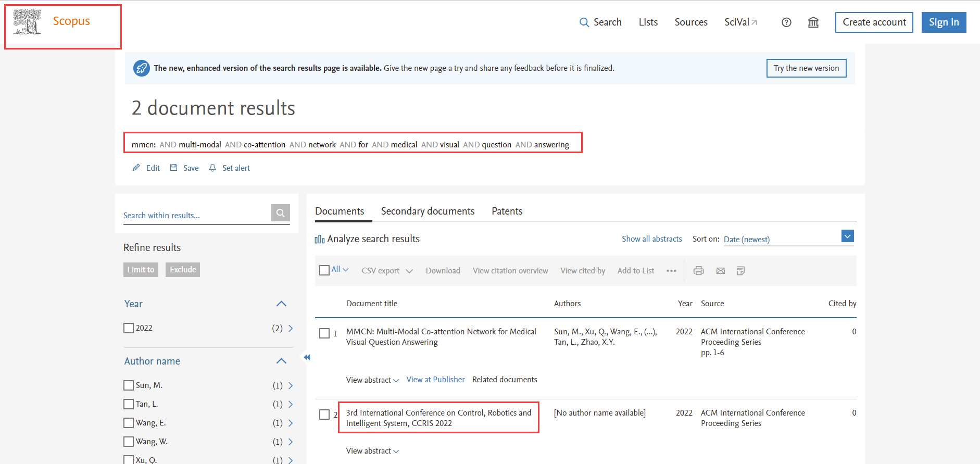Check the Sun, M. author checkbox

129,385
